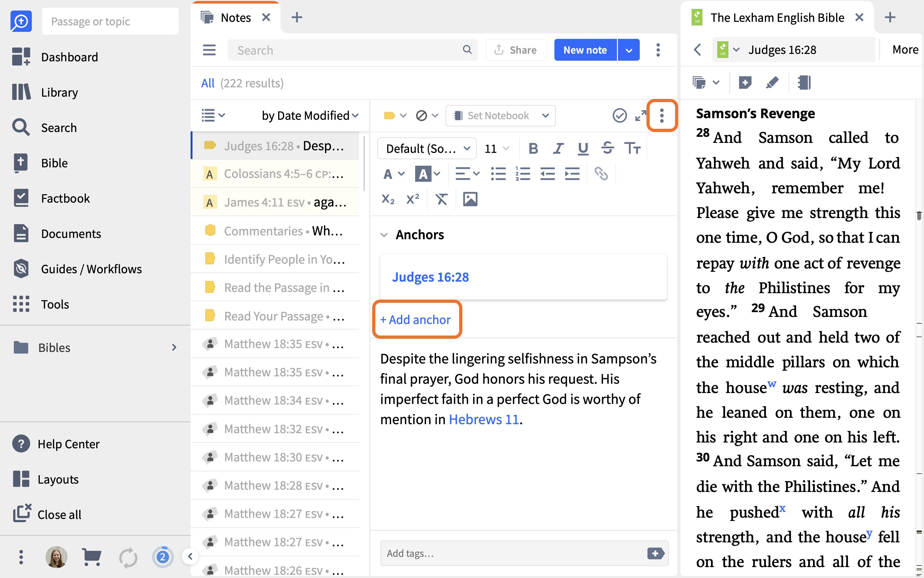Viewport: 924px width, 578px height.
Task: Click the Passage or topic field
Action: coord(110,22)
